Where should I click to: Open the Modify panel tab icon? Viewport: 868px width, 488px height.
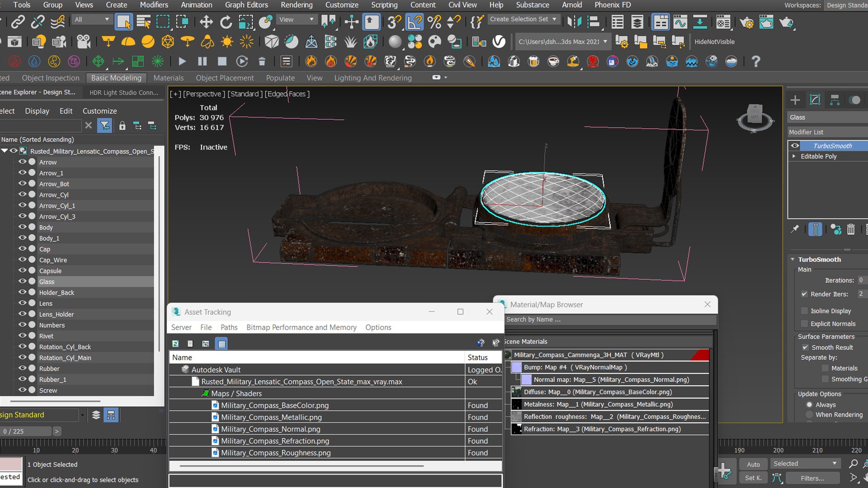pos(815,100)
